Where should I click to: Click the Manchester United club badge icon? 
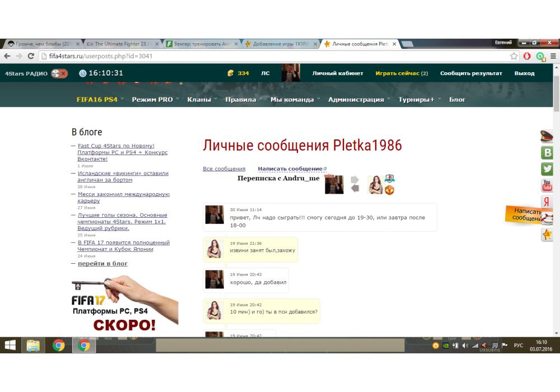[390, 190]
